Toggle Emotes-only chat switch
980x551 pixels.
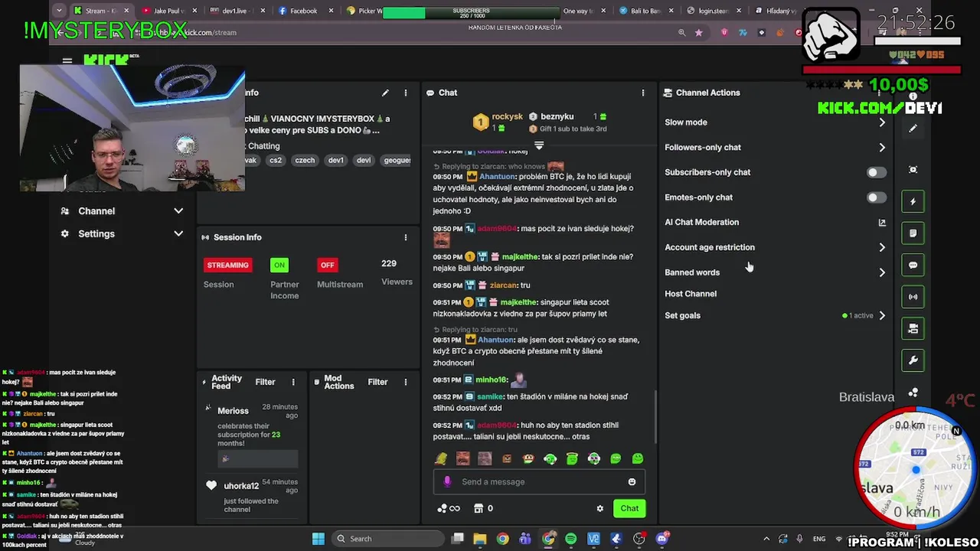pyautogui.click(x=877, y=197)
